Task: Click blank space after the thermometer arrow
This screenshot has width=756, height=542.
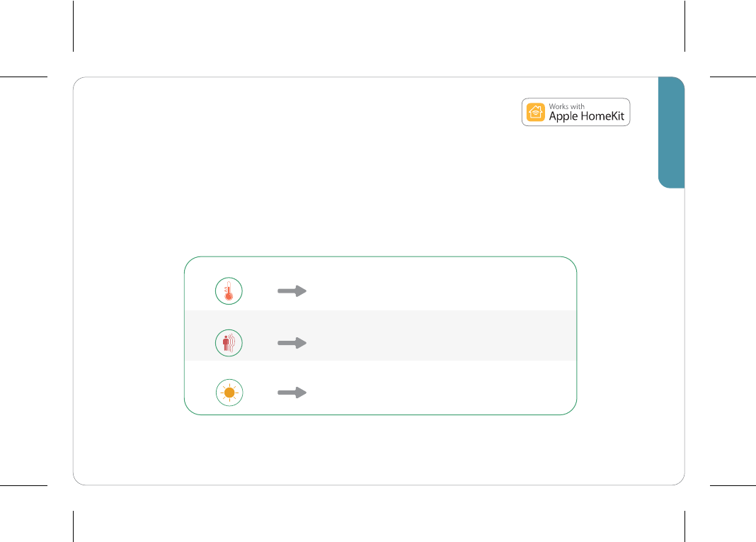Action: [x=439, y=291]
